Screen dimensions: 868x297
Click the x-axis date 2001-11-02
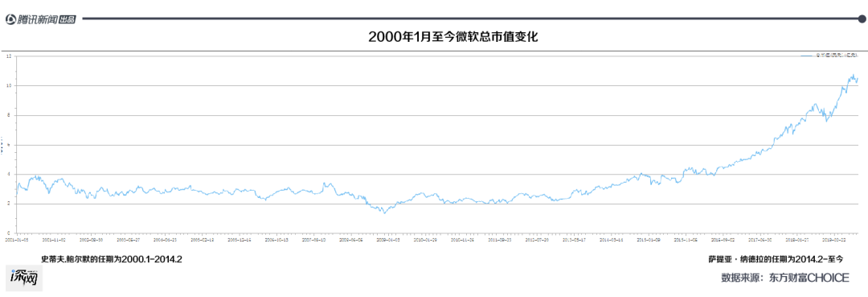[x=54, y=240]
